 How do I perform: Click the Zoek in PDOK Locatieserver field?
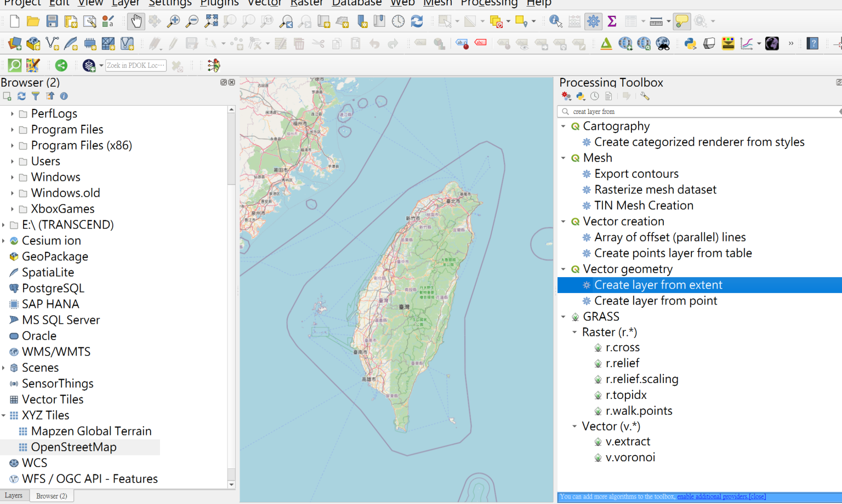(136, 66)
